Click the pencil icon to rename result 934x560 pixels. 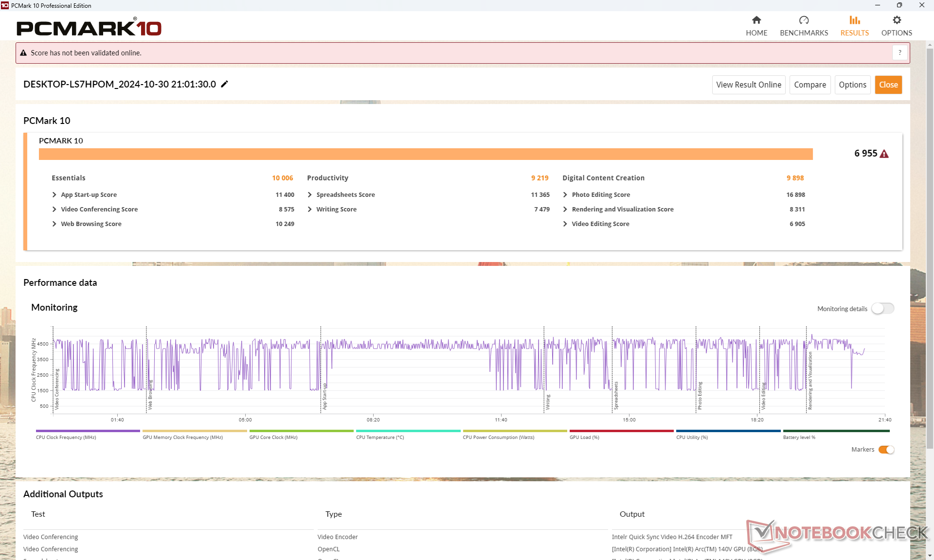pos(224,84)
